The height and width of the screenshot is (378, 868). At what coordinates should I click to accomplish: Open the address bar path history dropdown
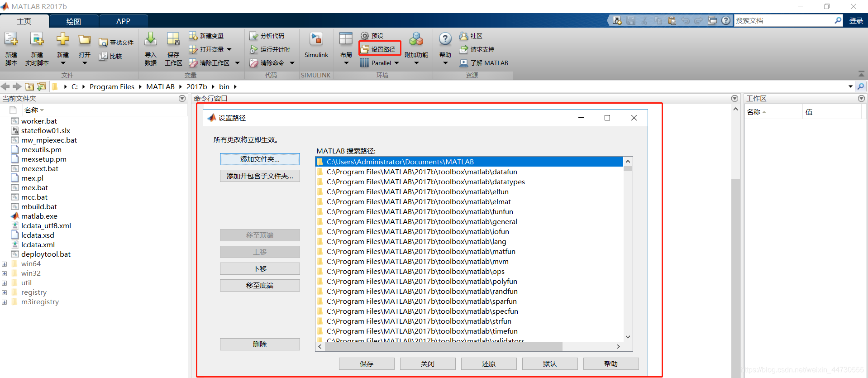[850, 86]
